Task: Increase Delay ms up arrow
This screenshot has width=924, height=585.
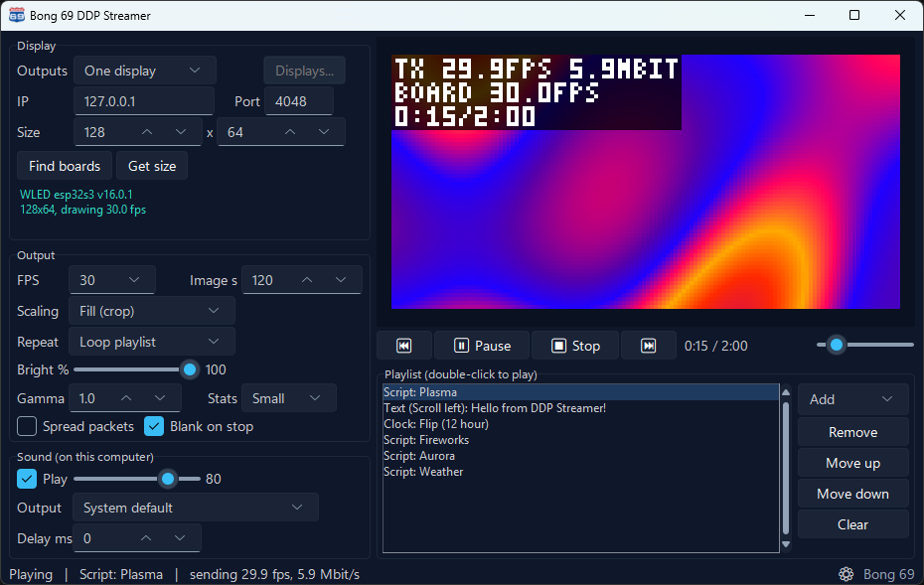Action: [x=146, y=538]
